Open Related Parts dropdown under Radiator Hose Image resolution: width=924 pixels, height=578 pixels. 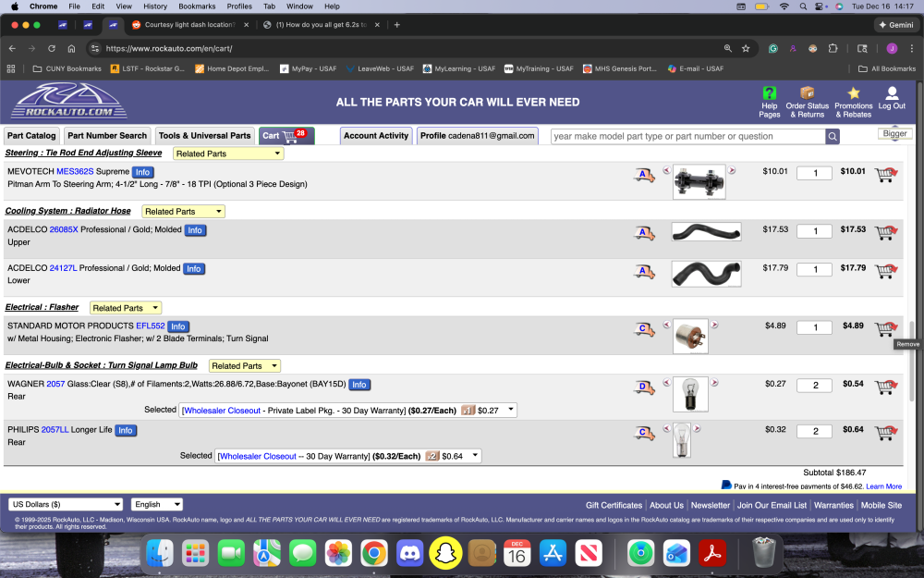(183, 211)
